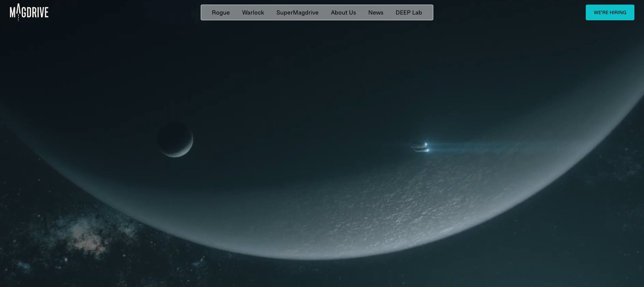The width and height of the screenshot is (644, 287).
Task: Open the Rogue page
Action: click(221, 13)
